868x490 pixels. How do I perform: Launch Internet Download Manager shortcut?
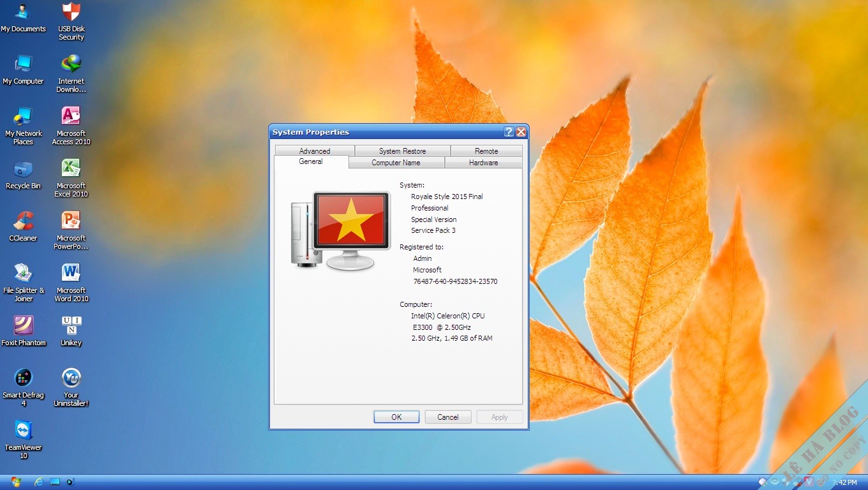[x=71, y=74]
